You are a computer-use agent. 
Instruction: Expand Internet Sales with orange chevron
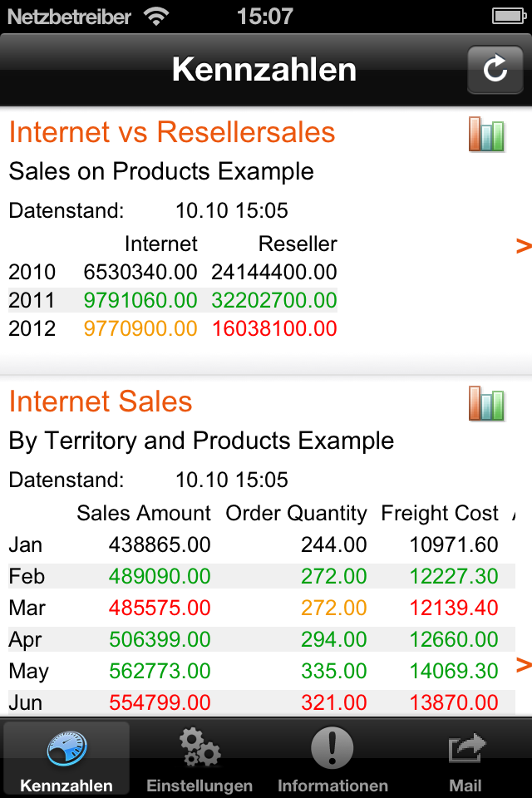[x=524, y=665]
